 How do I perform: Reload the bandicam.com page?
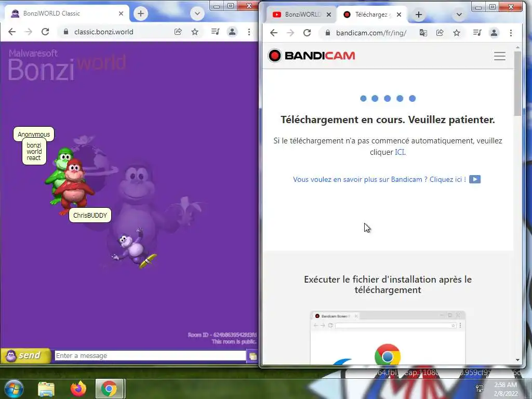[x=307, y=33]
